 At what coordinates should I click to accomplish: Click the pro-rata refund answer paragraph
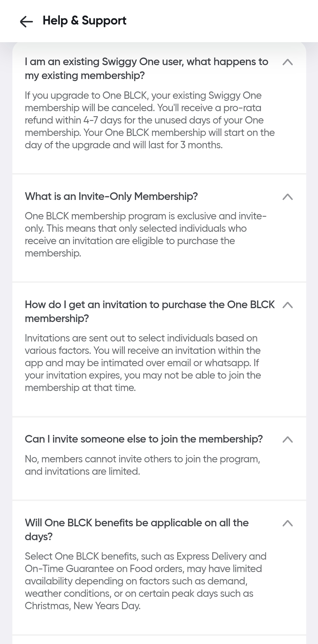(150, 120)
